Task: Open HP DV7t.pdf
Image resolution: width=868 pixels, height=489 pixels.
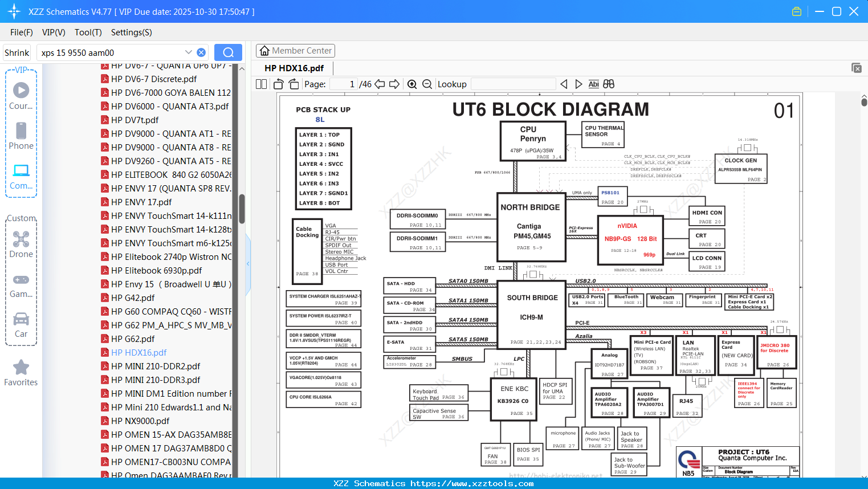Action: (135, 120)
